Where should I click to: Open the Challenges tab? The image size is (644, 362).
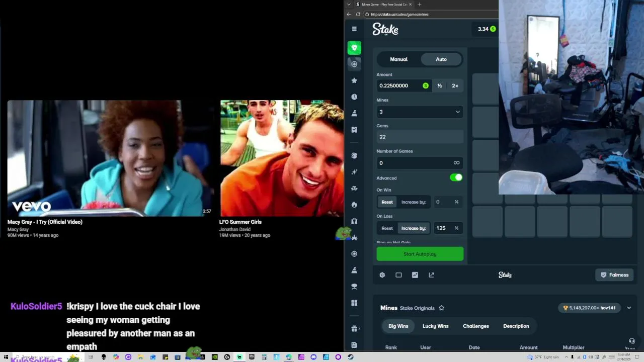click(476, 326)
